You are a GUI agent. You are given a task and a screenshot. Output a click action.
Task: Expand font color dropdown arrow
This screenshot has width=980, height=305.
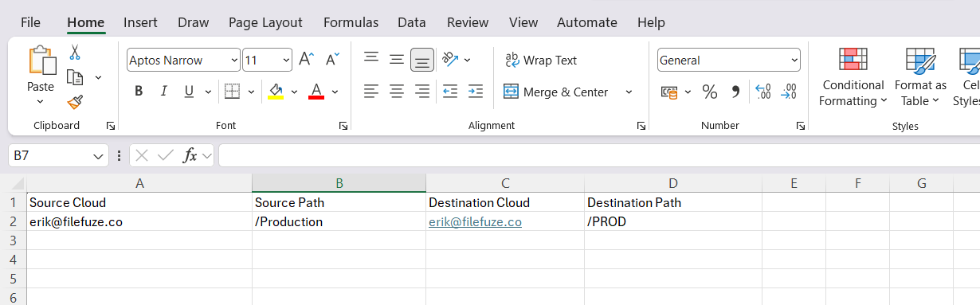pyautogui.click(x=335, y=92)
